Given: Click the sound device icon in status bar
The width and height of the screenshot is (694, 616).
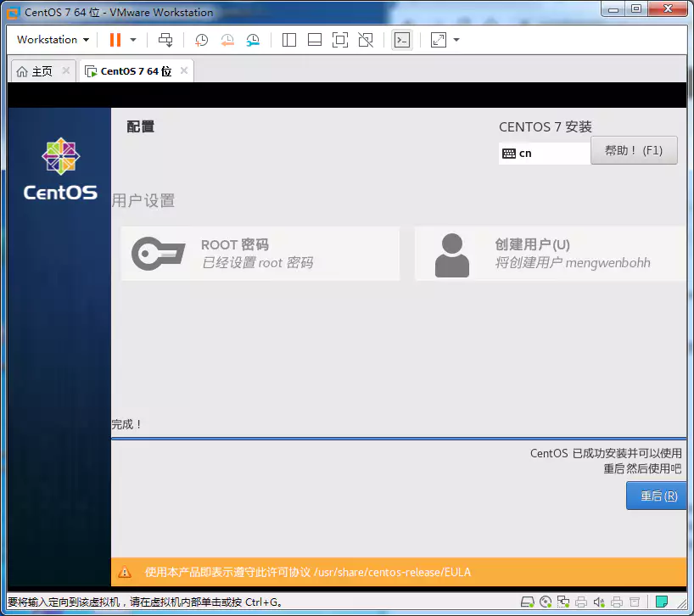Looking at the screenshot, I should pos(599,601).
